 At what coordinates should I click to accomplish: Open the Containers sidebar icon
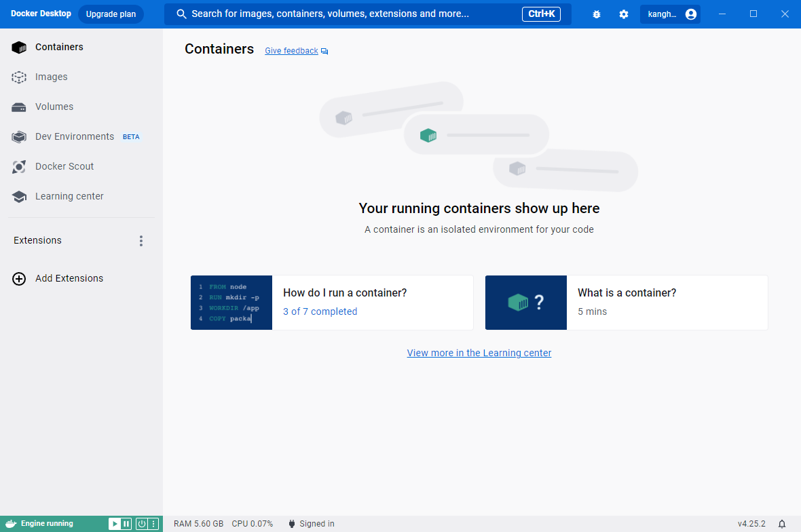19,47
